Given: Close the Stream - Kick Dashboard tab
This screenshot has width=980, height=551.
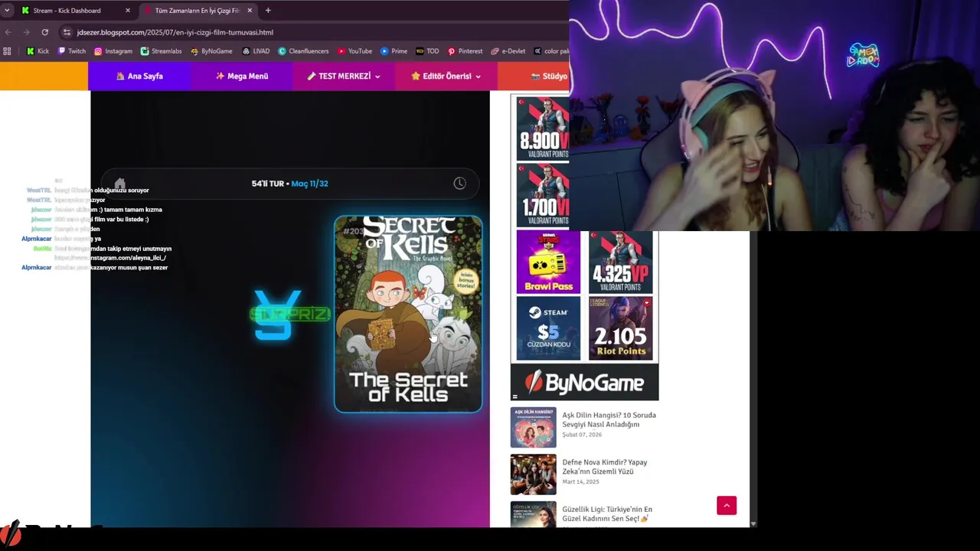Looking at the screenshot, I should click(x=128, y=11).
